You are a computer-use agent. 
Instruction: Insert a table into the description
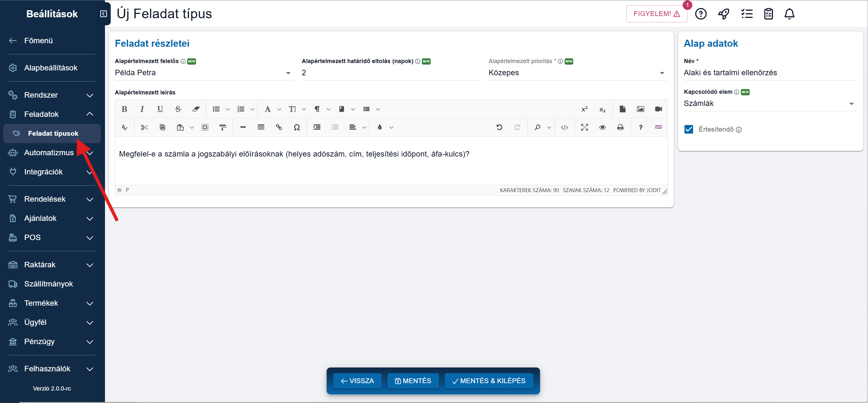(261, 127)
